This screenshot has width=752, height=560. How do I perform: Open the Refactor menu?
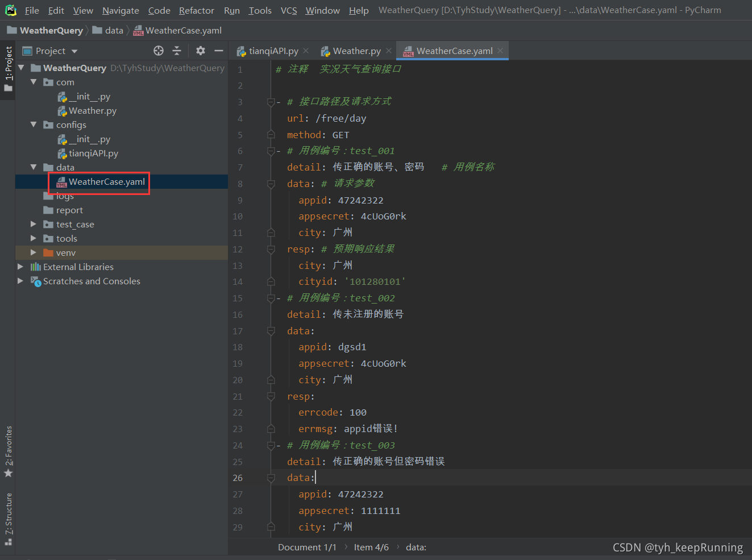[197, 10]
